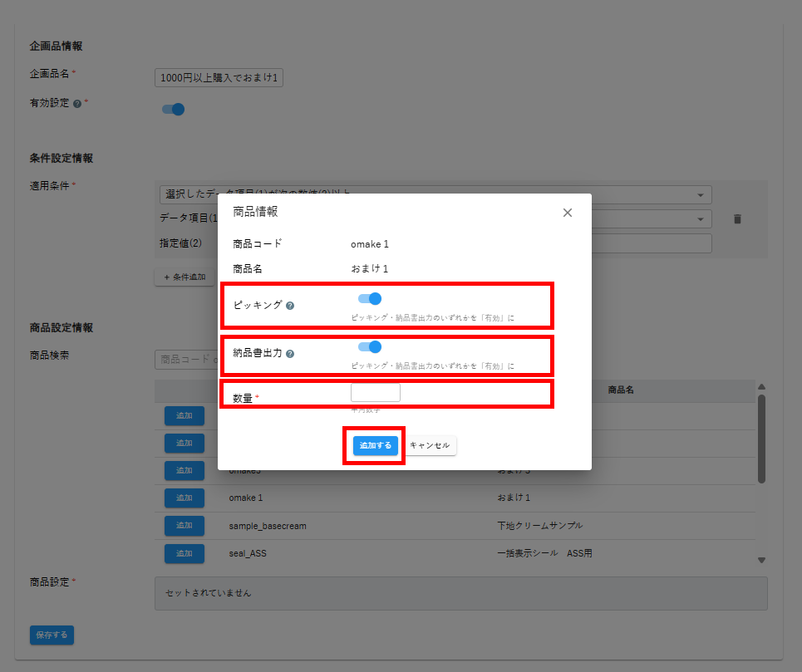Image resolution: width=802 pixels, height=672 pixels.
Task: Toggle the 納品書出力 switch off
Action: point(370,347)
